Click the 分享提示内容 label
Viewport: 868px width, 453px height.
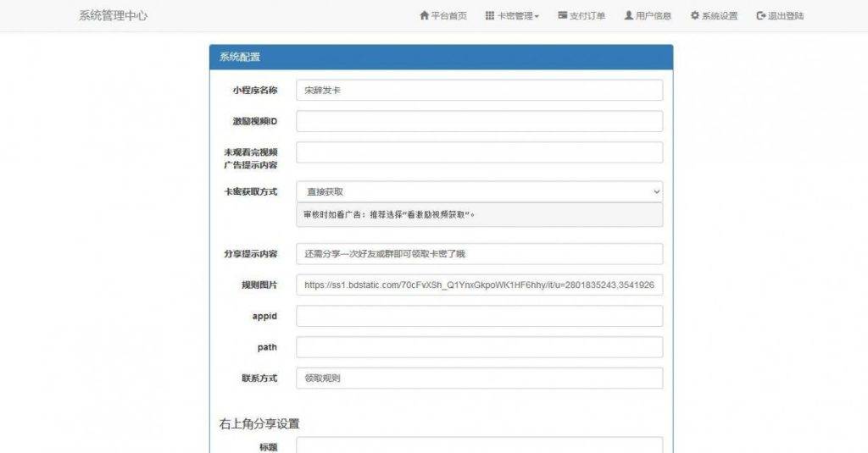(250, 254)
